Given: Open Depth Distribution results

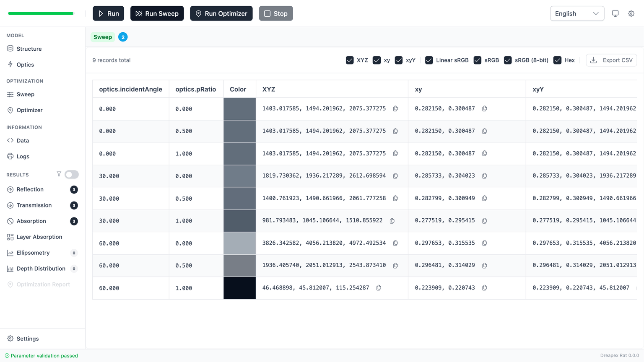Looking at the screenshot, I should coord(41,269).
